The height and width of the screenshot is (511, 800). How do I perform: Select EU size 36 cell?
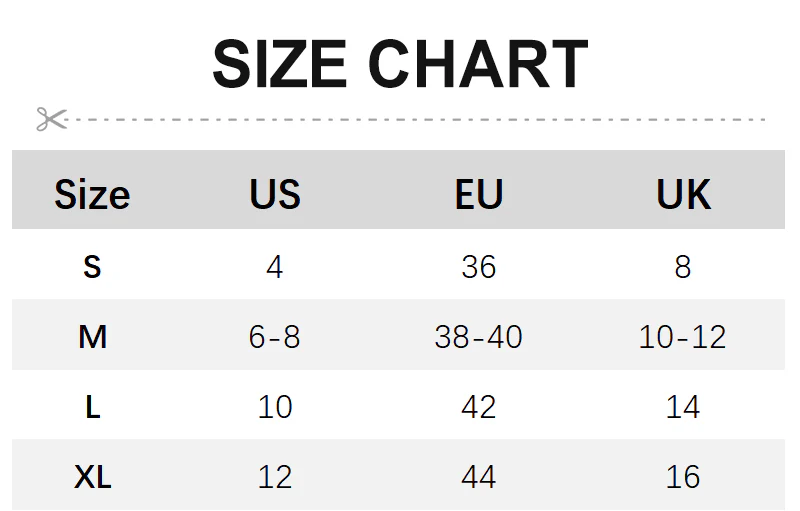[x=478, y=267]
